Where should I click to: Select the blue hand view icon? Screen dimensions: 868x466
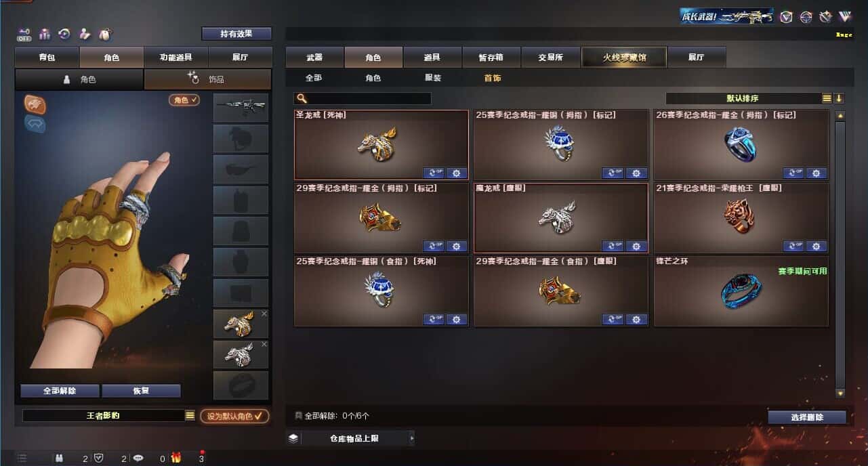pos(35,124)
